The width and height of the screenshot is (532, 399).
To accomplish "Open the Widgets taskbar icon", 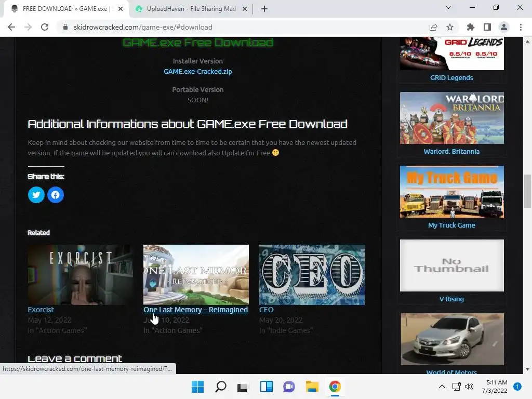I will tap(267, 387).
